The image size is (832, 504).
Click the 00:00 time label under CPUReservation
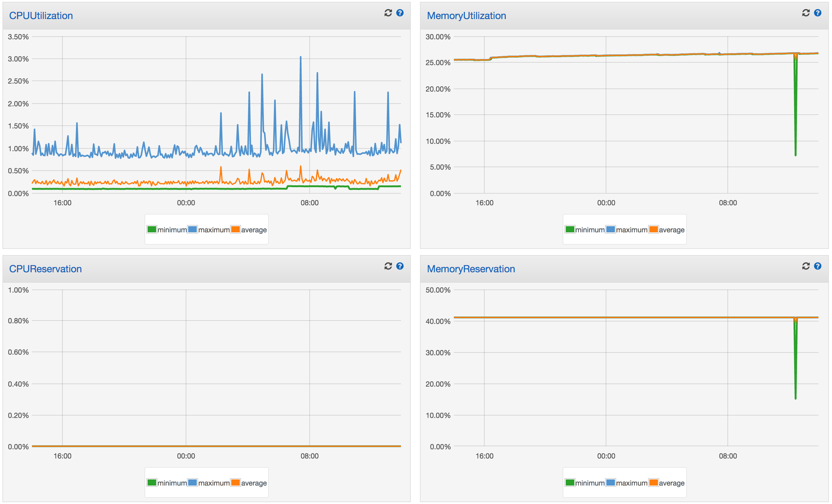(186, 456)
